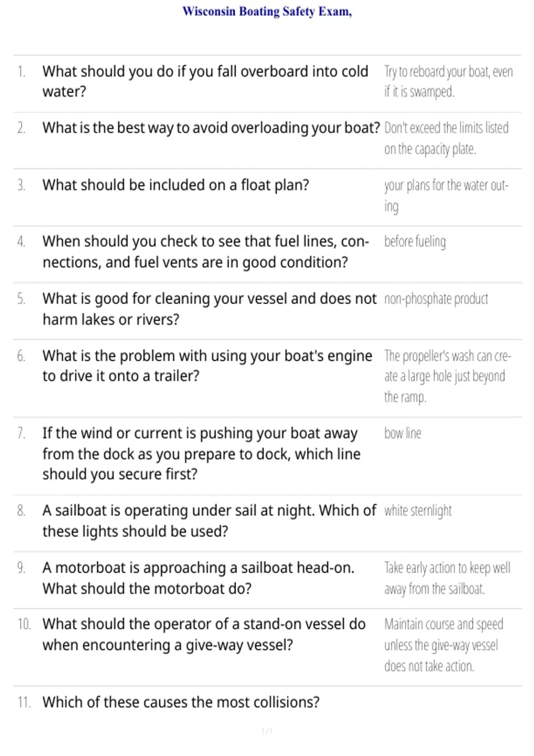534x756 pixels.
Task: Click the answer about capacity plate limits
Action: point(446,138)
